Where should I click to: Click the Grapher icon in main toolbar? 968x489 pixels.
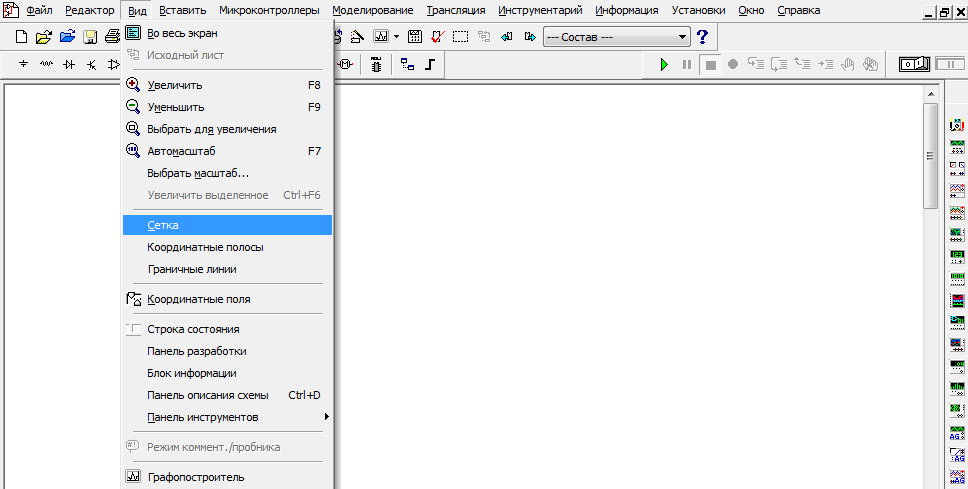point(381,37)
